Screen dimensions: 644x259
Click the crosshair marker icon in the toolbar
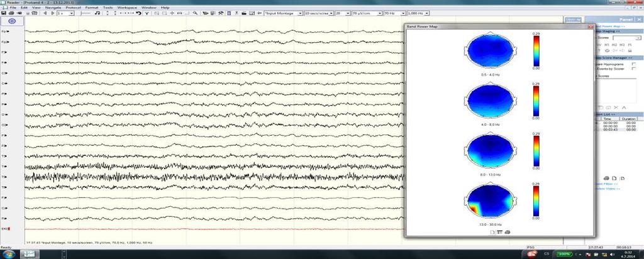pyautogui.click(x=172, y=13)
